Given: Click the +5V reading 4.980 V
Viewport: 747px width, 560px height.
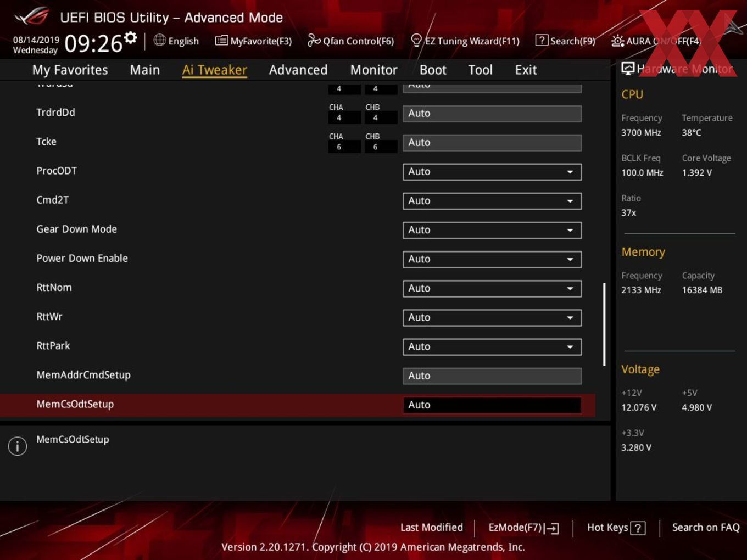Looking at the screenshot, I should (x=696, y=407).
